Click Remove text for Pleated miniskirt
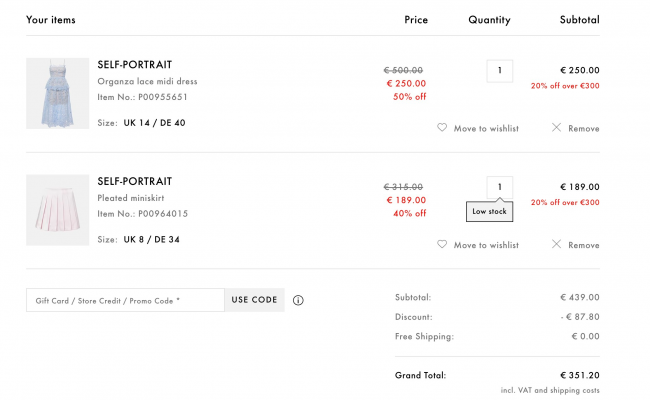Image resolution: width=650 pixels, height=400 pixels. point(584,245)
